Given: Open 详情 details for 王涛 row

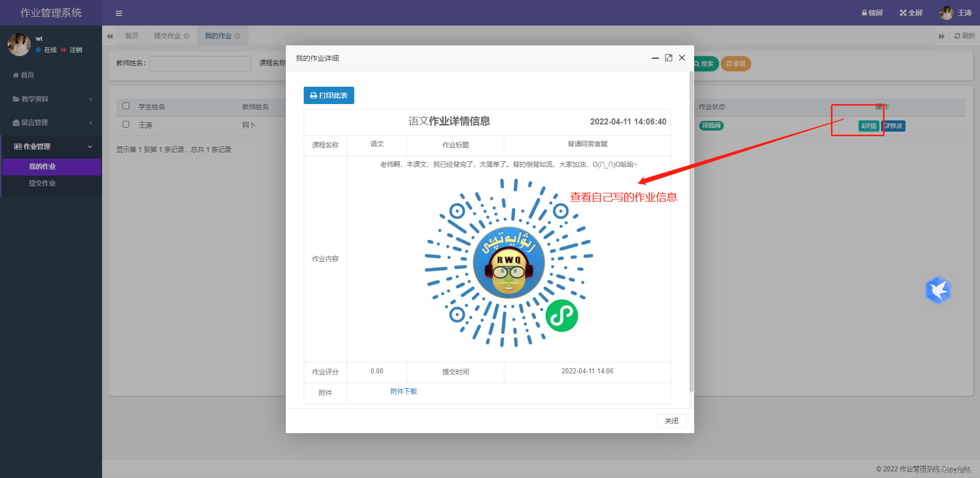Looking at the screenshot, I should click(x=869, y=126).
